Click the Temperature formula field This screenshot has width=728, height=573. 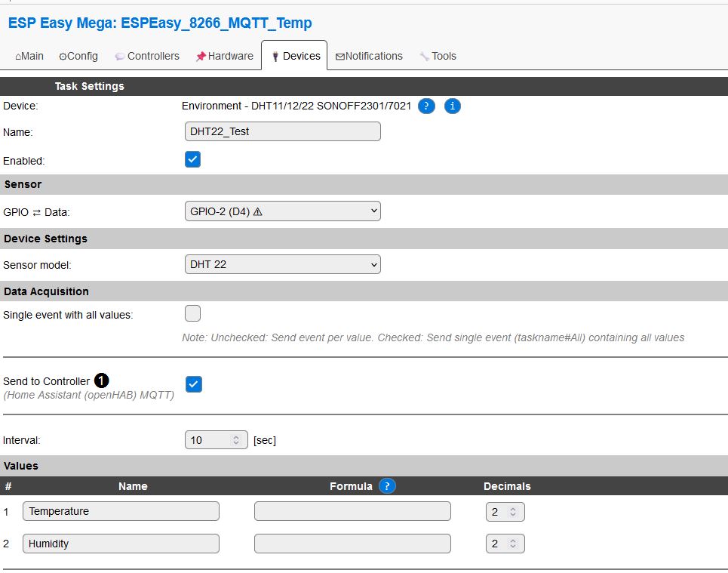pyautogui.click(x=352, y=511)
